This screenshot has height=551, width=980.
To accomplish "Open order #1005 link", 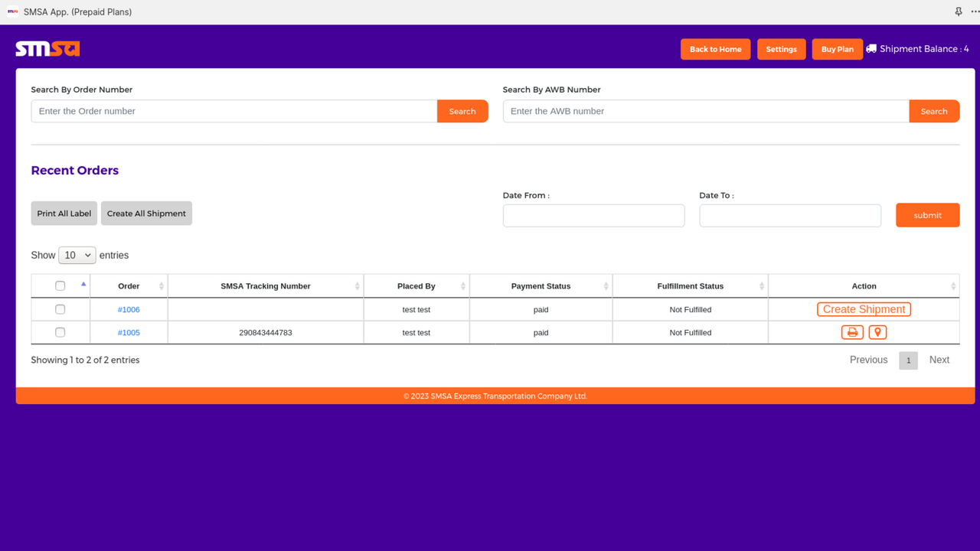I will (129, 333).
